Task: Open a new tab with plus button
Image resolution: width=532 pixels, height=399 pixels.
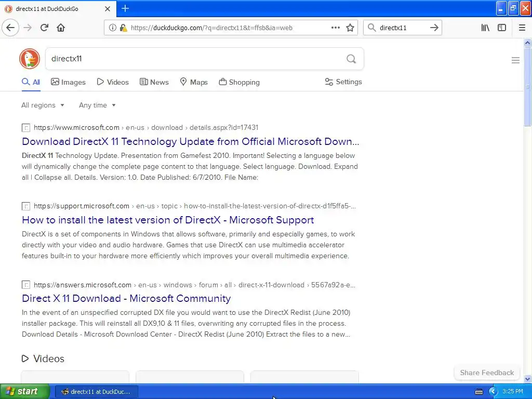Action: pos(125,8)
